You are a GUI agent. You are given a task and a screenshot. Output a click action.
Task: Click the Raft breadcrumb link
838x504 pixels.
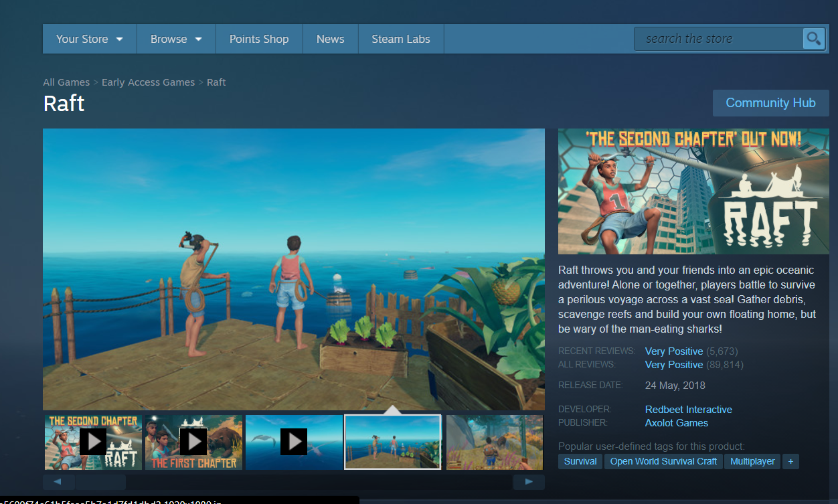click(x=216, y=82)
